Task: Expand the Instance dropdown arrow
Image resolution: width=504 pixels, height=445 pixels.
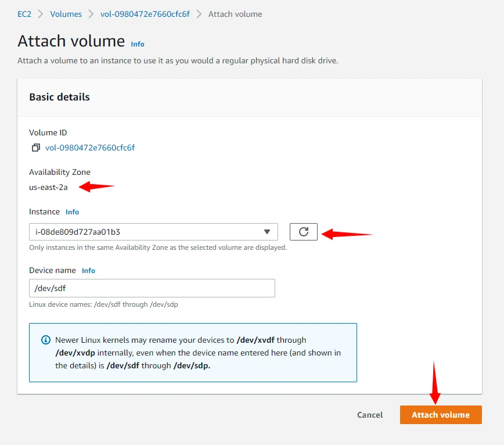Action: click(x=267, y=232)
